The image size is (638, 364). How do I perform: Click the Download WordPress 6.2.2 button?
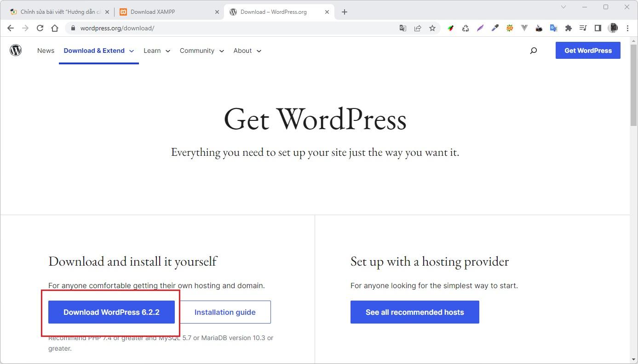point(111,312)
